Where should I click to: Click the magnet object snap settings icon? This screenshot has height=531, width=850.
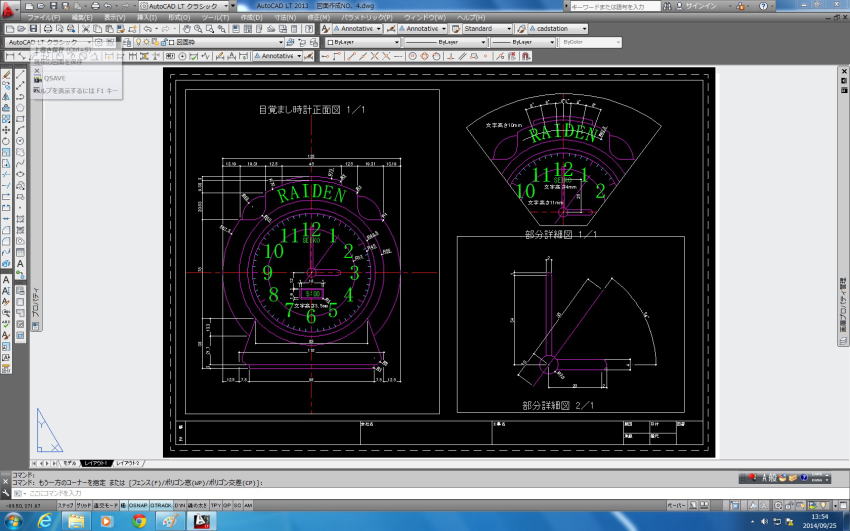[x=525, y=56]
